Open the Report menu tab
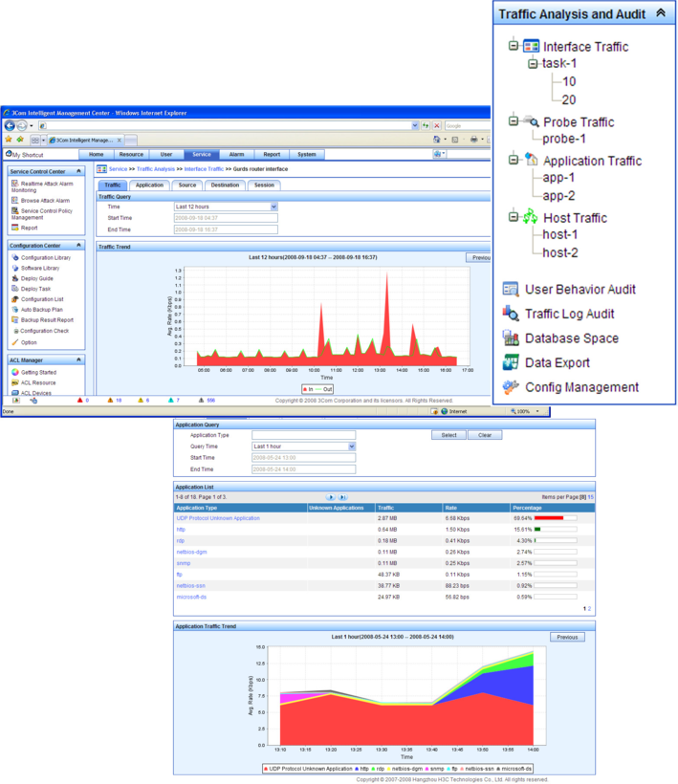The height and width of the screenshot is (784, 678). pyautogui.click(x=272, y=155)
